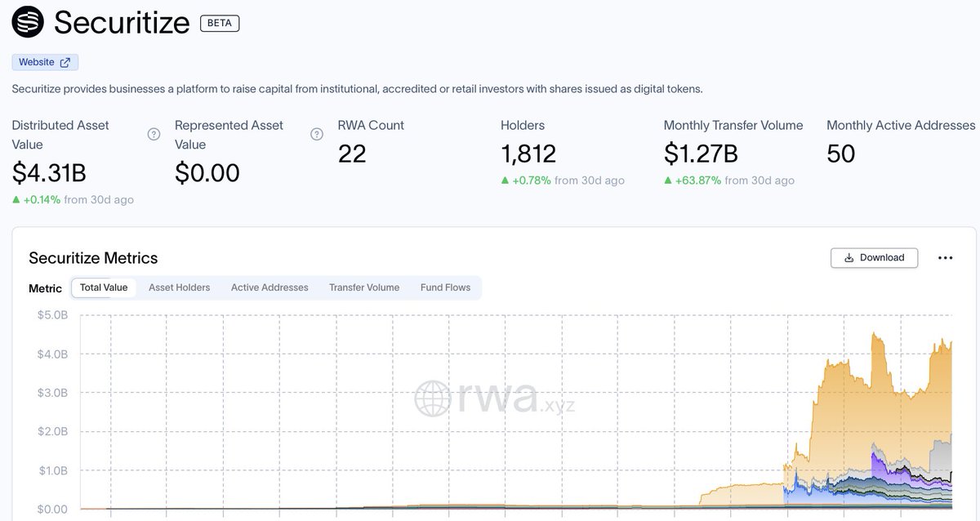Open help icon for Distributed Asset Value
980x521 pixels.
154,134
